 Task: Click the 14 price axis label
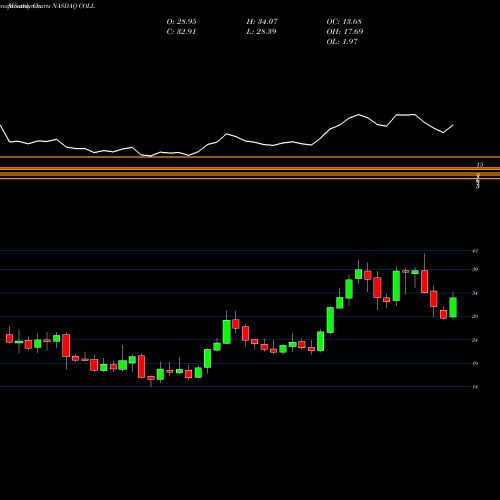(475, 387)
